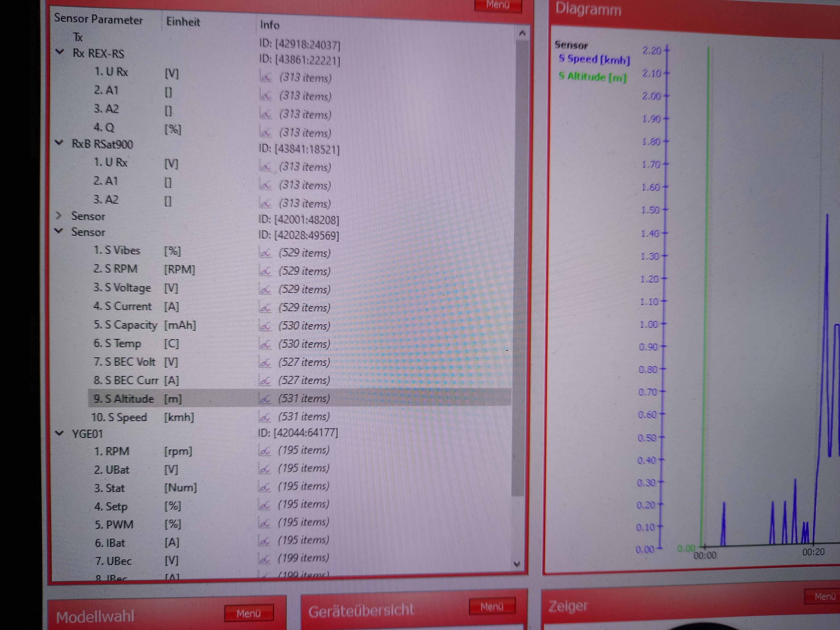Open the Modellwahl Menü button

coord(249,613)
